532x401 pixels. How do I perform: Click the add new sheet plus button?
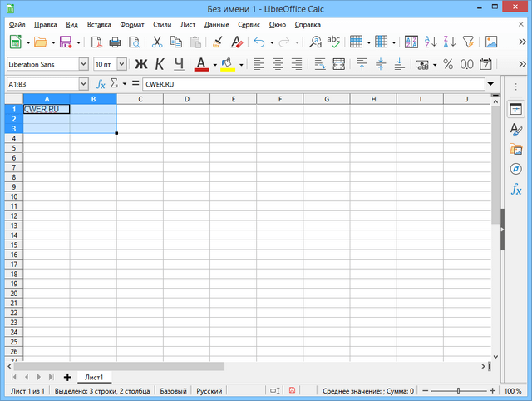67,377
